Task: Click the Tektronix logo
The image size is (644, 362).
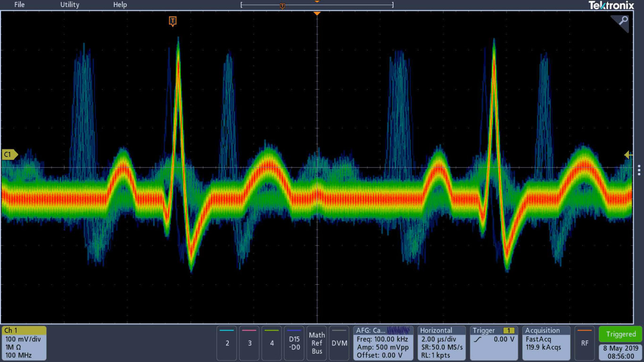Action: tap(611, 5)
